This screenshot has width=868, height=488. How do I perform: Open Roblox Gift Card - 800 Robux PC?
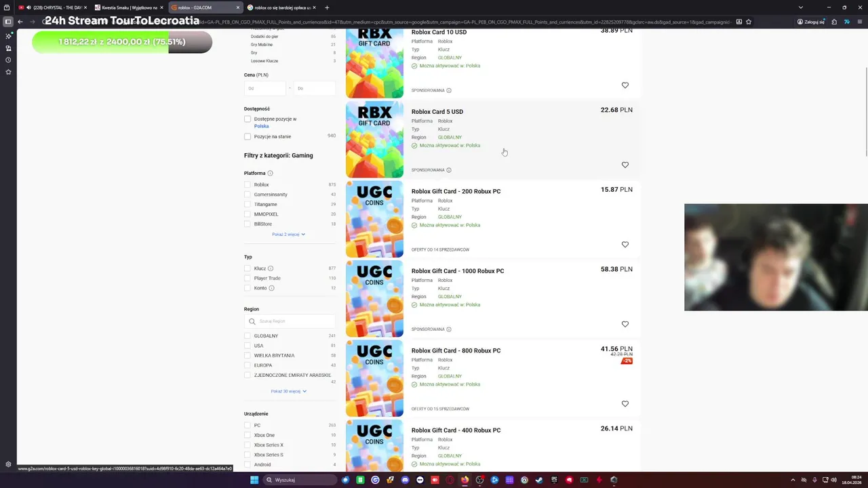[456, 351]
